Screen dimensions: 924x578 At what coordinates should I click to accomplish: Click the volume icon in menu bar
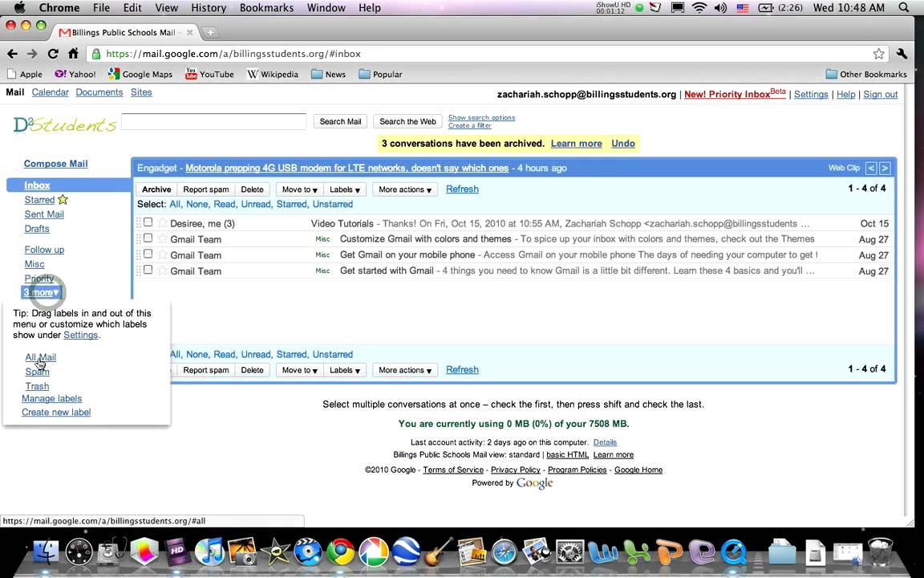[721, 8]
